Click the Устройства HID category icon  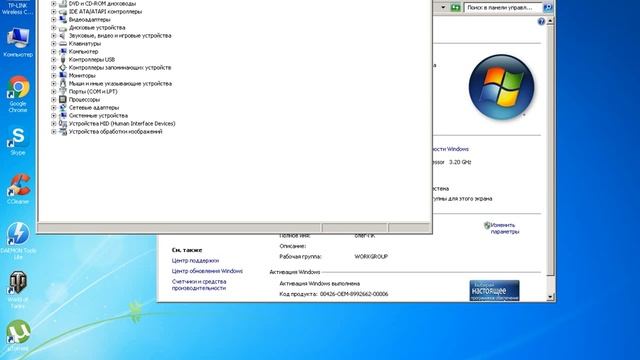[63, 124]
